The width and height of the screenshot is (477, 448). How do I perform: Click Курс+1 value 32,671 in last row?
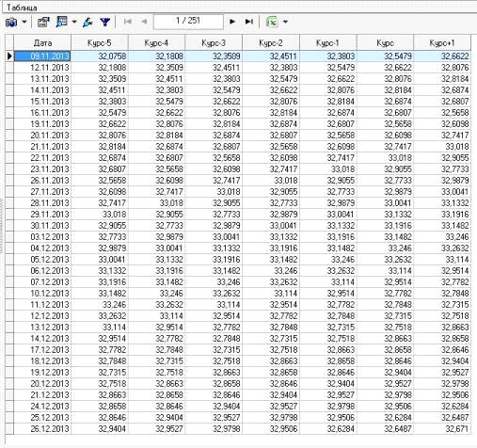click(x=442, y=429)
